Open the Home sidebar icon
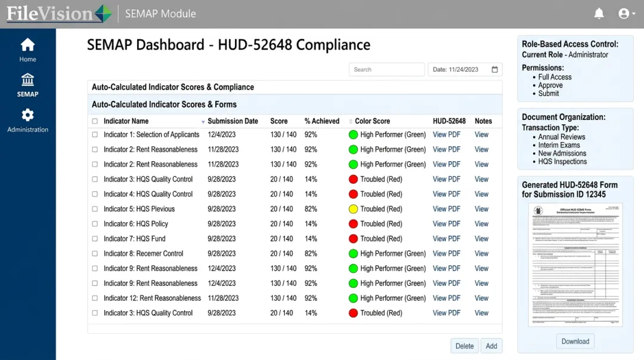The width and height of the screenshot is (644, 360). click(x=27, y=45)
